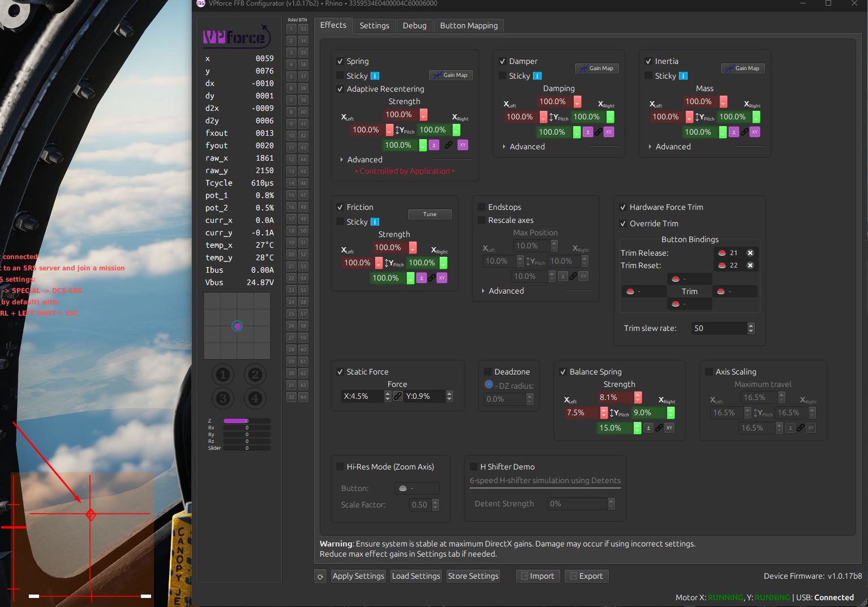The image size is (868, 607).
Task: Click the refresh icon beside Apply Settings
Action: point(320,576)
